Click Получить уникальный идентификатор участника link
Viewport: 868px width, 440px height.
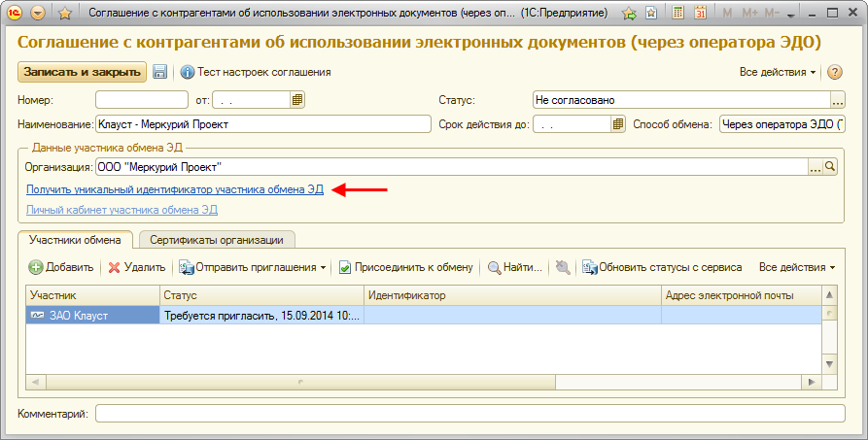click(175, 189)
